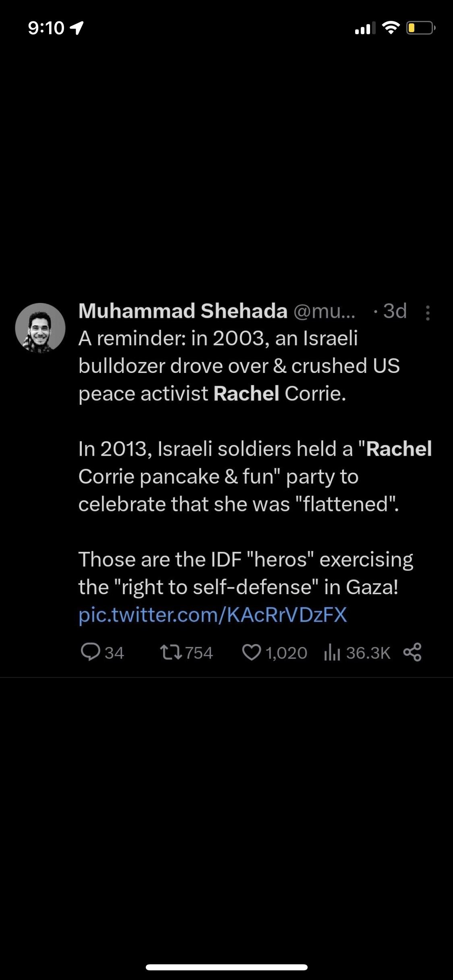The height and width of the screenshot is (980, 453).
Task: Like the tweet with the heart icon
Action: pyautogui.click(x=252, y=652)
